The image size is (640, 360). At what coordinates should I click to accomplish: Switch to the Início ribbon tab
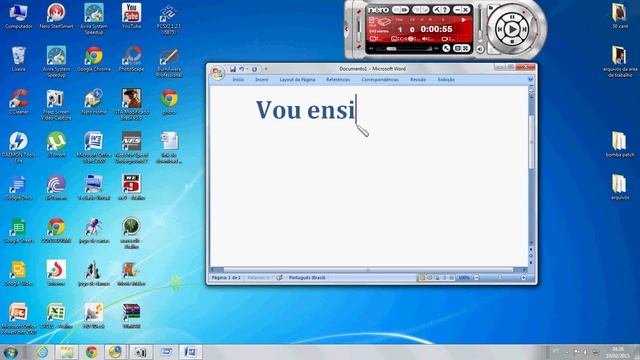[x=238, y=80]
